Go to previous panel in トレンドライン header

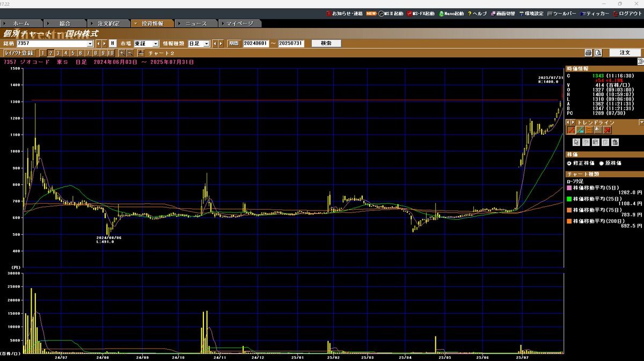click(568, 122)
